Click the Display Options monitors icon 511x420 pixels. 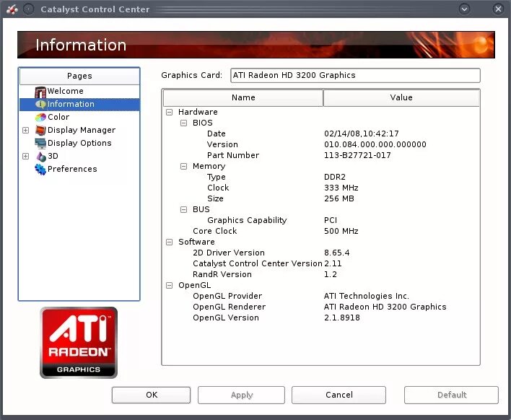click(40, 143)
